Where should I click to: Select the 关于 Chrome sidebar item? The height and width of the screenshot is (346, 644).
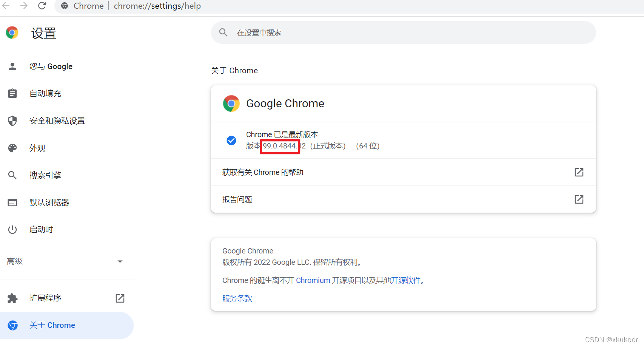[67, 325]
